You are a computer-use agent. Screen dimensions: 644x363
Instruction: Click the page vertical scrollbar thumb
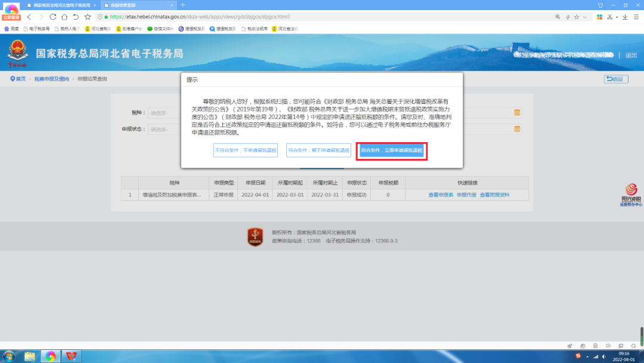pos(642,336)
